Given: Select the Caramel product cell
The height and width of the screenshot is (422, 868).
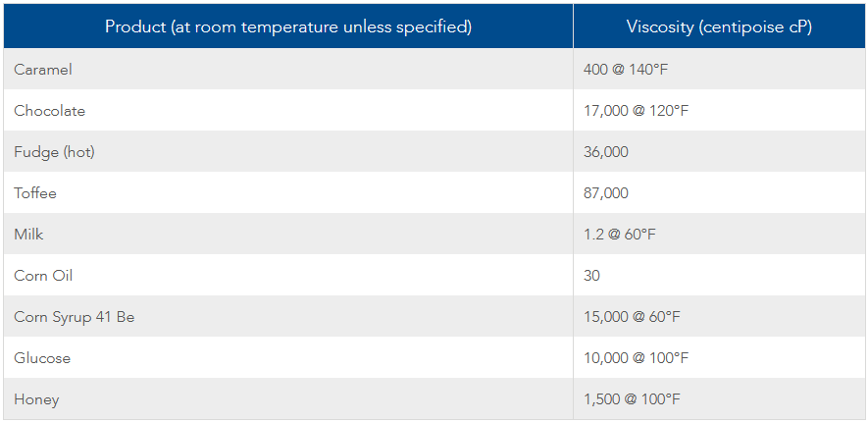Looking at the screenshot, I should [x=288, y=70].
